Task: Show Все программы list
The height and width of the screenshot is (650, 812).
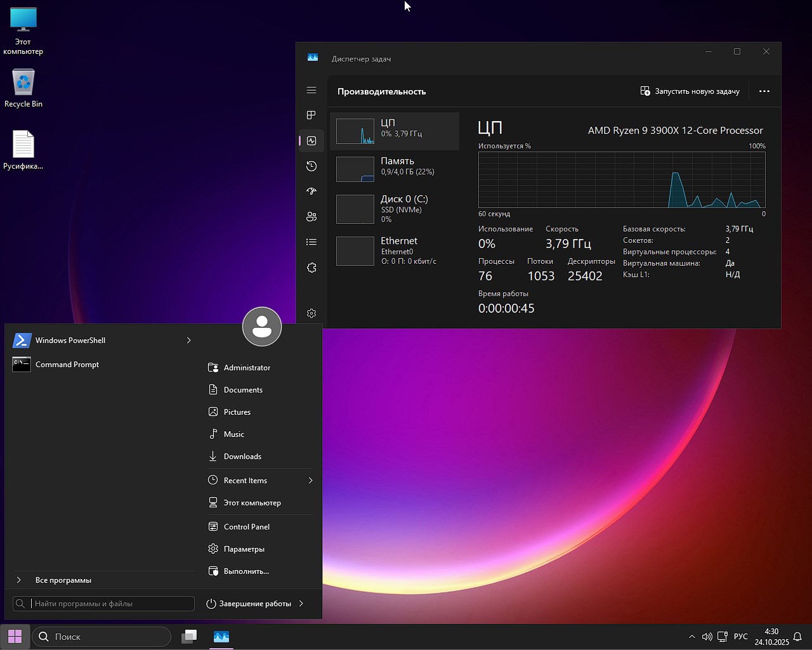Action: point(63,580)
